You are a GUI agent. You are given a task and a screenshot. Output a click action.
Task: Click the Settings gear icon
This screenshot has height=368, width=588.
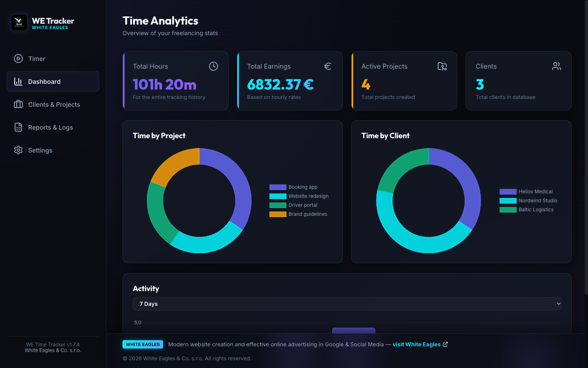pyautogui.click(x=18, y=150)
